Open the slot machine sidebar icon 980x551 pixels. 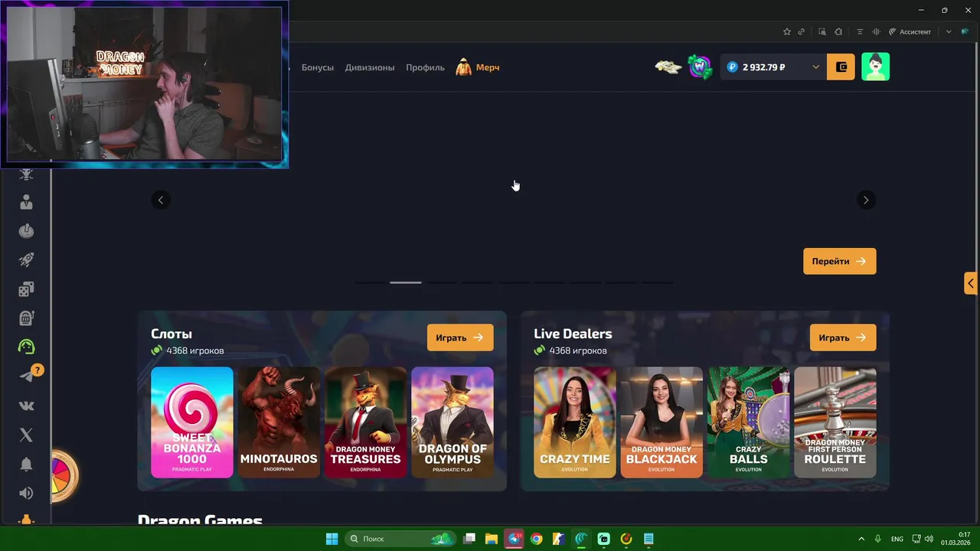point(26,318)
